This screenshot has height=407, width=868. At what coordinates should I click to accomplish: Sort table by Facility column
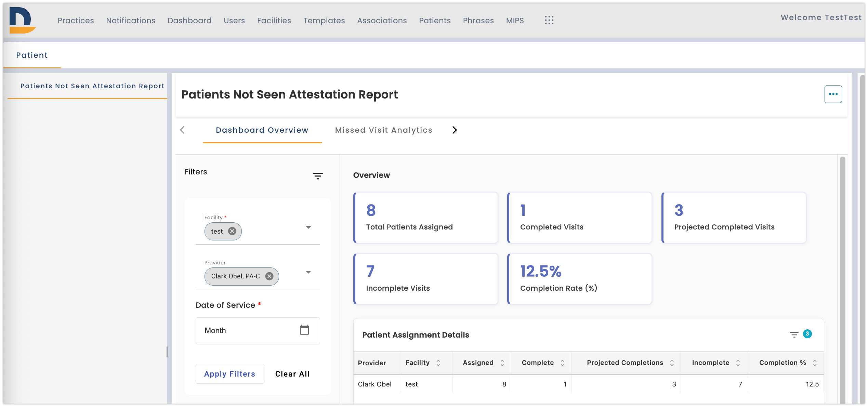point(438,363)
